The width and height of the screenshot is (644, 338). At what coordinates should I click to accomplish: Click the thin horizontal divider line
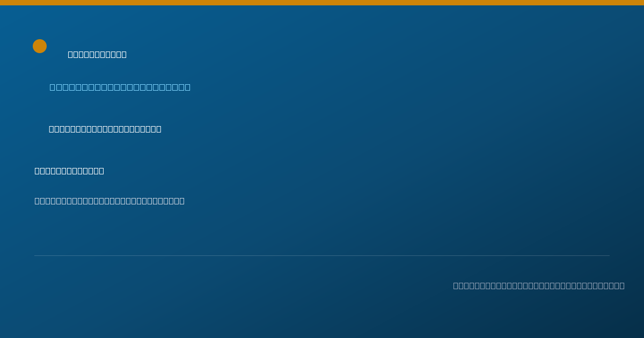click(322, 255)
